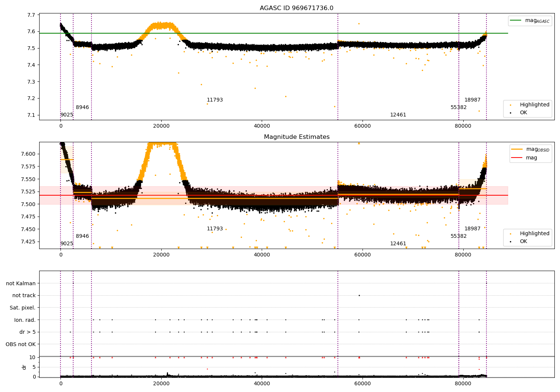Select the green mag AGASC legend entry
This screenshot has width=560, height=392.
pos(530,21)
